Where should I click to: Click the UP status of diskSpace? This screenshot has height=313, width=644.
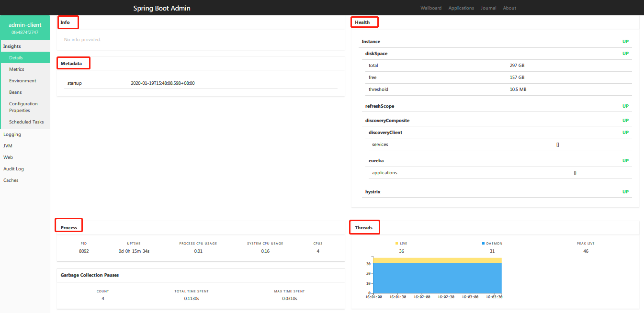tap(625, 54)
